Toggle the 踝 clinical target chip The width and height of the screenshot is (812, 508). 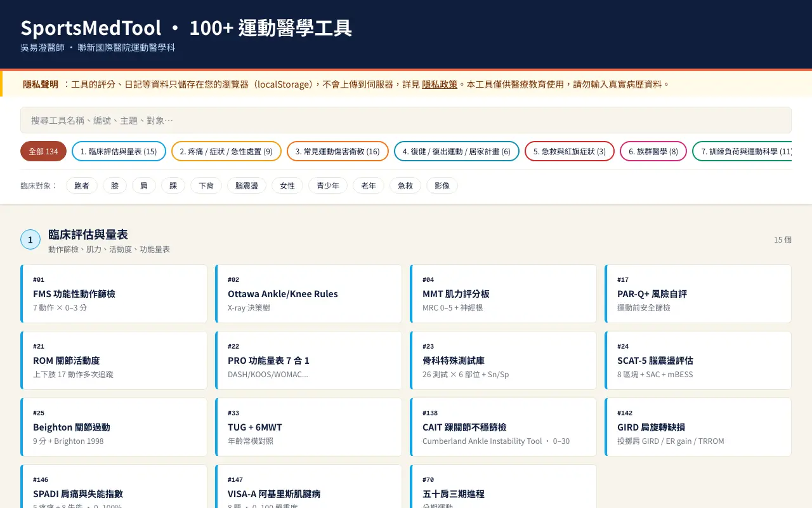(x=173, y=185)
